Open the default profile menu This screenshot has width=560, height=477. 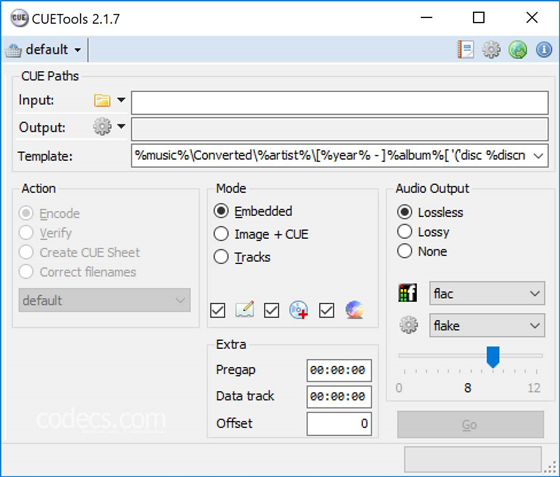(x=43, y=50)
